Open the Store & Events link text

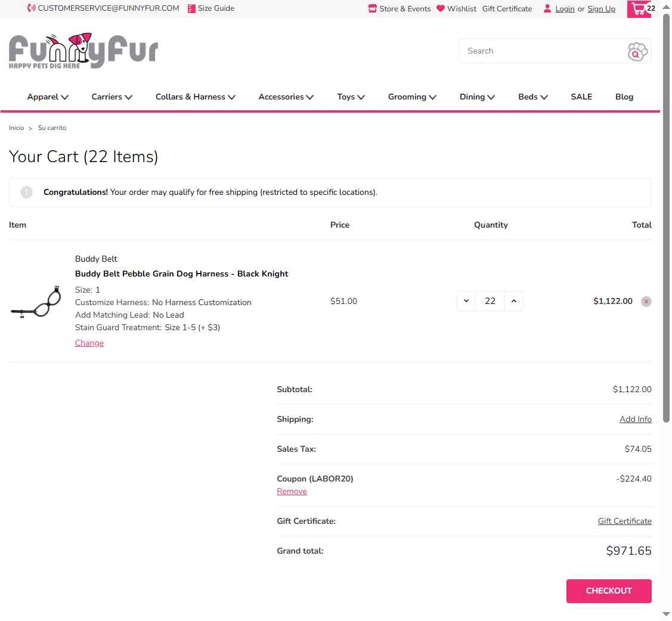coord(405,8)
